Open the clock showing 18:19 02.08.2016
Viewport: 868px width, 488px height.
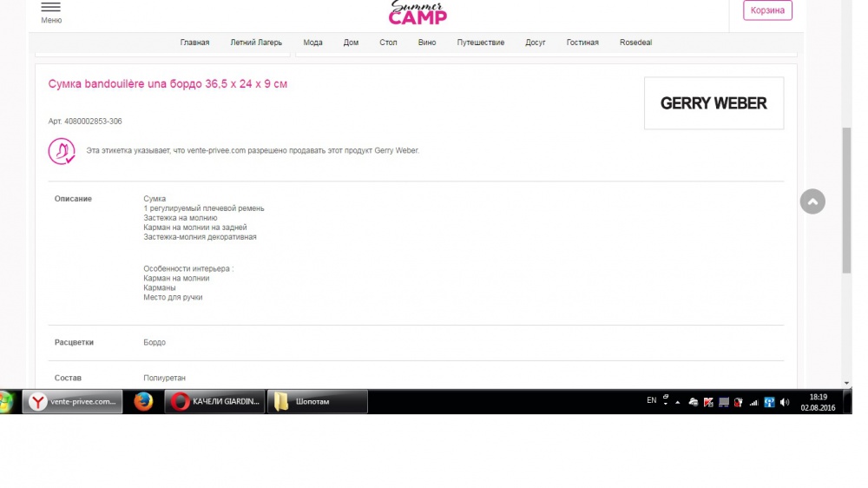(x=818, y=402)
